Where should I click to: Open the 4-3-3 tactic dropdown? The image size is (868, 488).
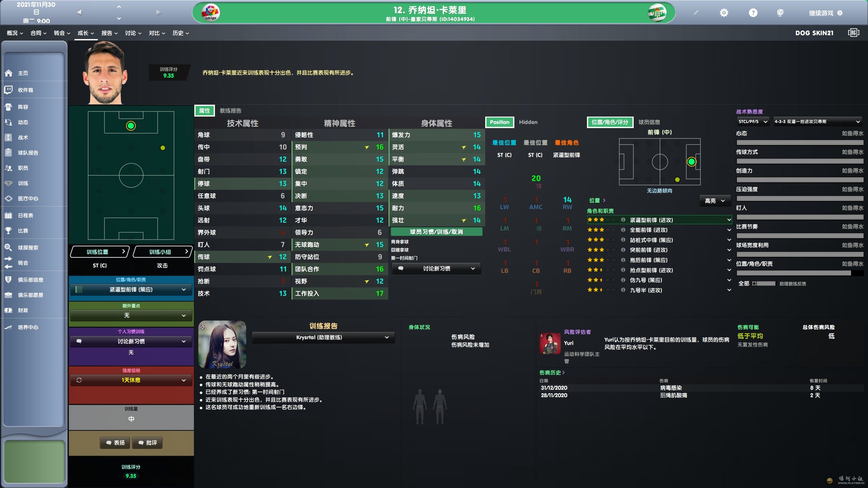[x=817, y=121]
